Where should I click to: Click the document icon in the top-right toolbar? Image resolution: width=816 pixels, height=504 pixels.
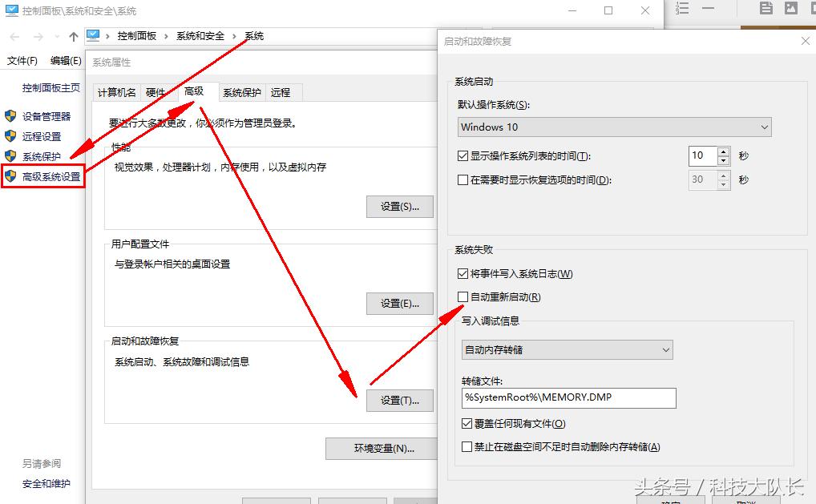(x=765, y=10)
